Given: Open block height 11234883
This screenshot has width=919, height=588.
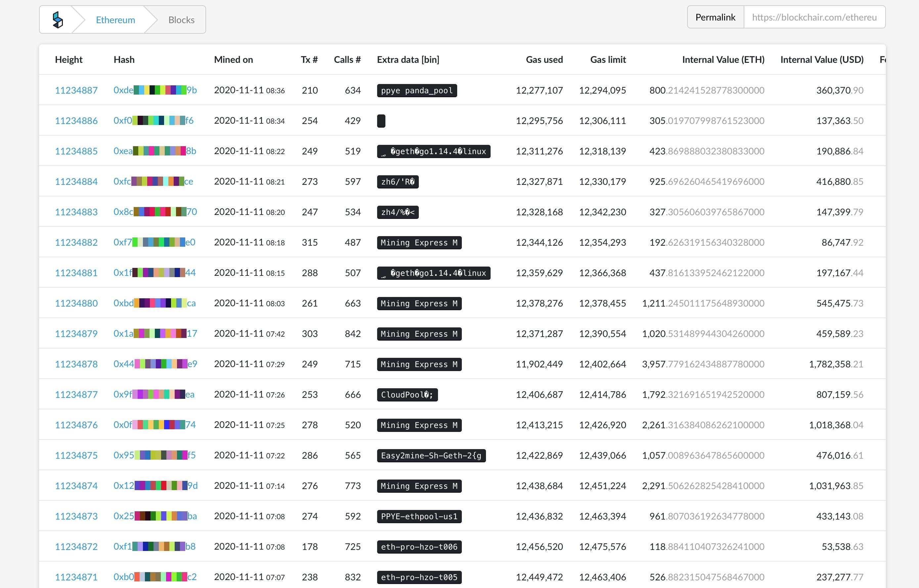Looking at the screenshot, I should pyautogui.click(x=76, y=212).
